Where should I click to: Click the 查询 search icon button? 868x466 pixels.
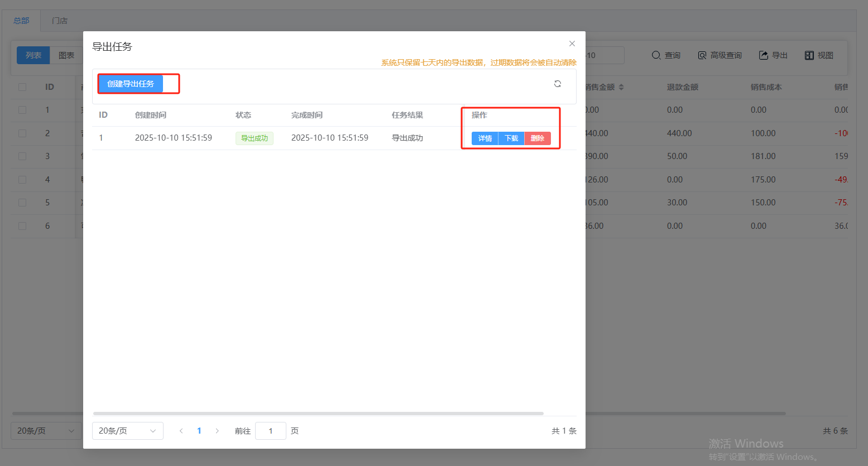point(666,55)
